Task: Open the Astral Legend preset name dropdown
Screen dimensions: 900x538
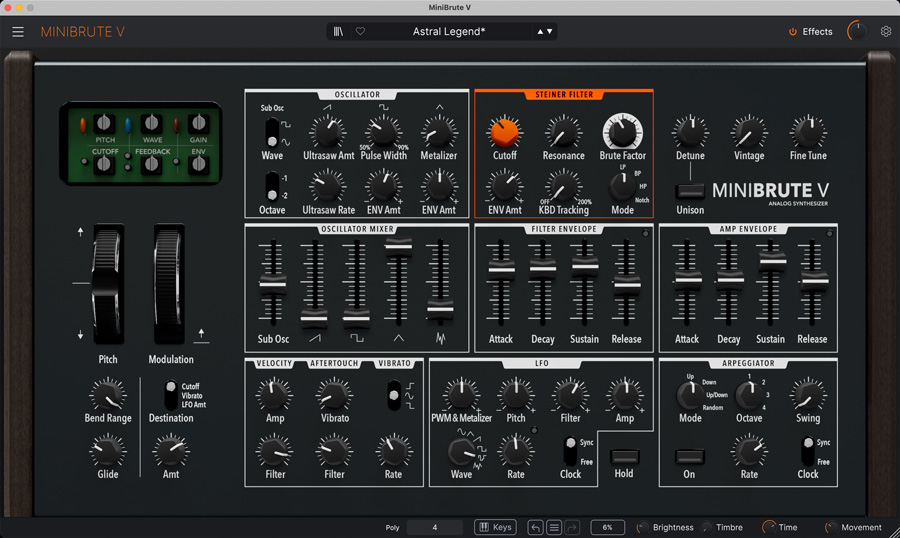Action: pyautogui.click(x=449, y=32)
